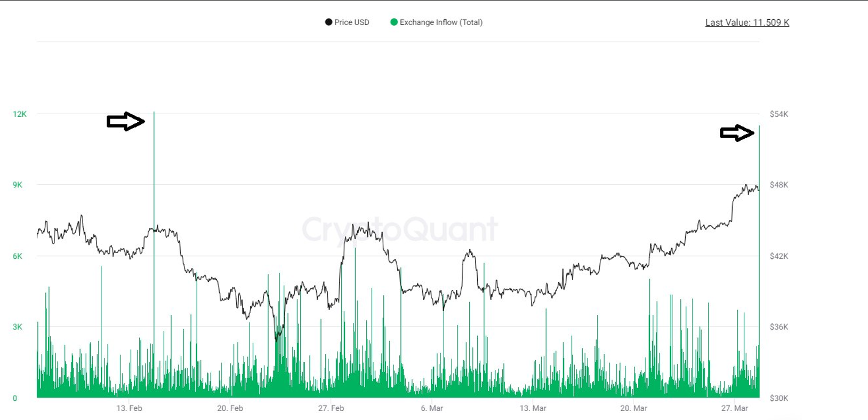Viewport: 868px width, 420px height.
Task: Click the $54K price axis label
Action: 778,114
